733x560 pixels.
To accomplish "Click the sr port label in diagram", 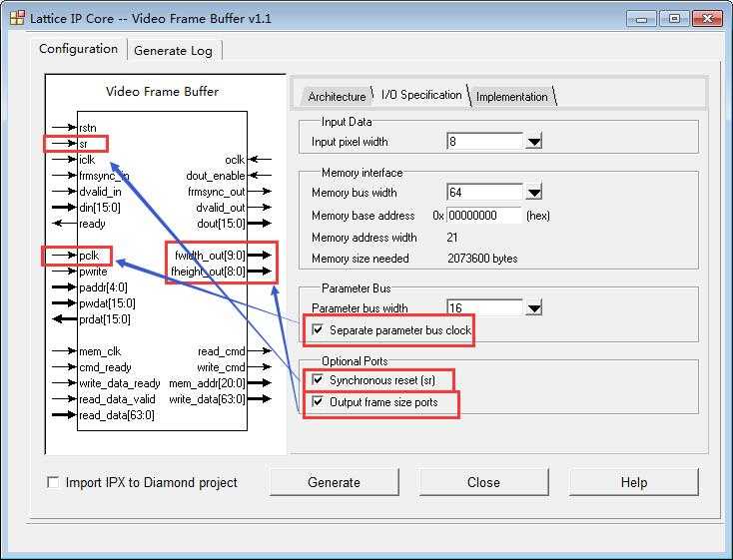I will (x=83, y=144).
